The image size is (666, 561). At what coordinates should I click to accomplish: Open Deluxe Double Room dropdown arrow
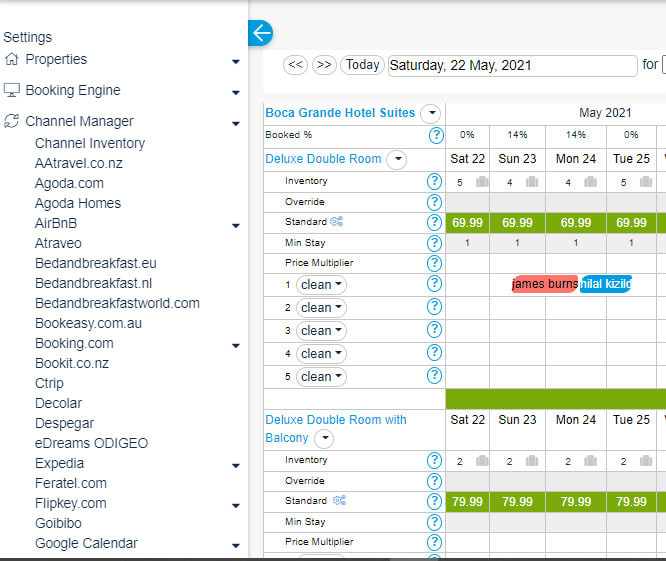397,159
